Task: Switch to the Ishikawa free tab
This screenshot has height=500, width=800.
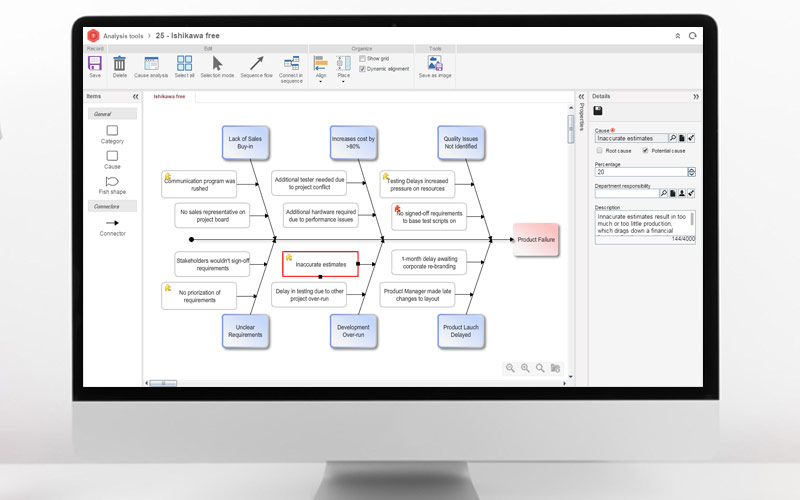Action: 168,97
